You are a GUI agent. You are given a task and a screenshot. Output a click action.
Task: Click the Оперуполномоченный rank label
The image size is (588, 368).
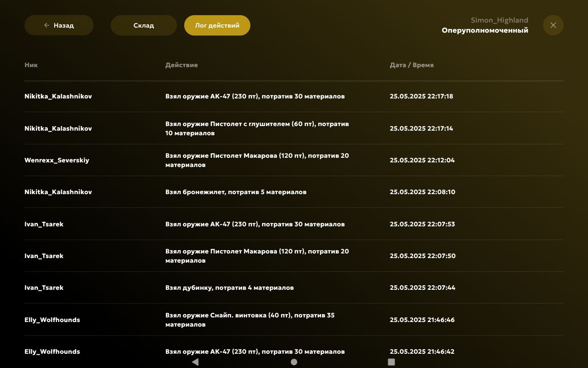point(485,30)
